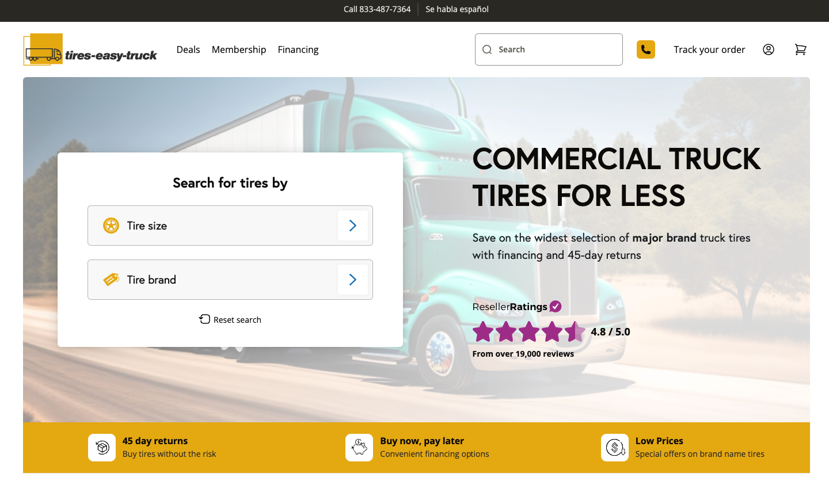829x504 pixels.
Task: Click the chevron arrow next to Tire size
Action: click(353, 226)
